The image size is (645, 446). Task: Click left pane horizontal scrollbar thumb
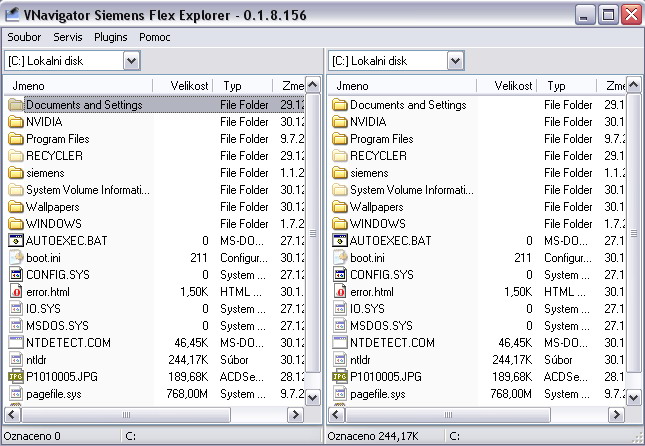pyautogui.click(x=126, y=415)
